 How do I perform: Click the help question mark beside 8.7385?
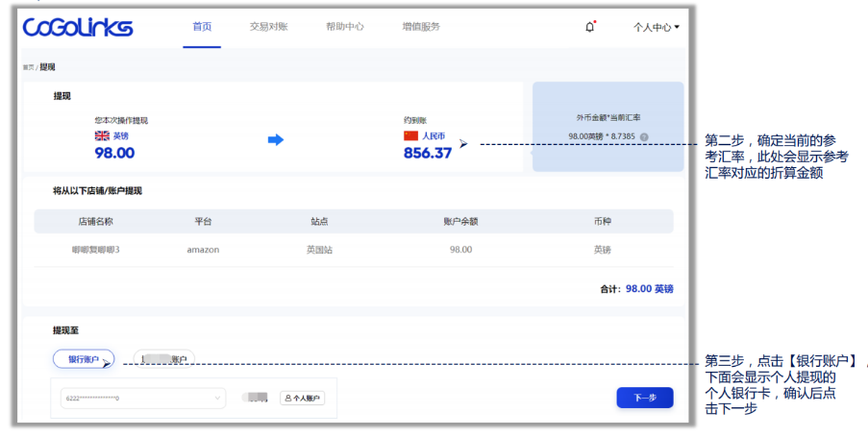pyautogui.click(x=644, y=136)
